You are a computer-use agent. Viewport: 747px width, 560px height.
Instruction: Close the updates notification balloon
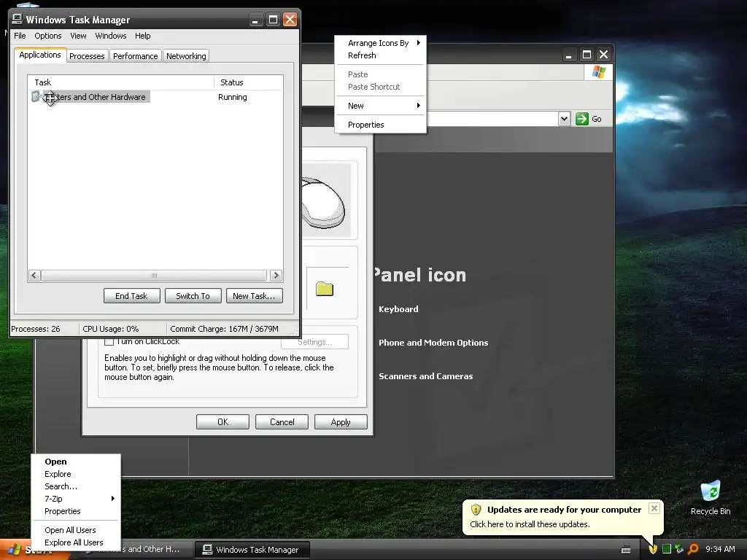click(x=654, y=508)
